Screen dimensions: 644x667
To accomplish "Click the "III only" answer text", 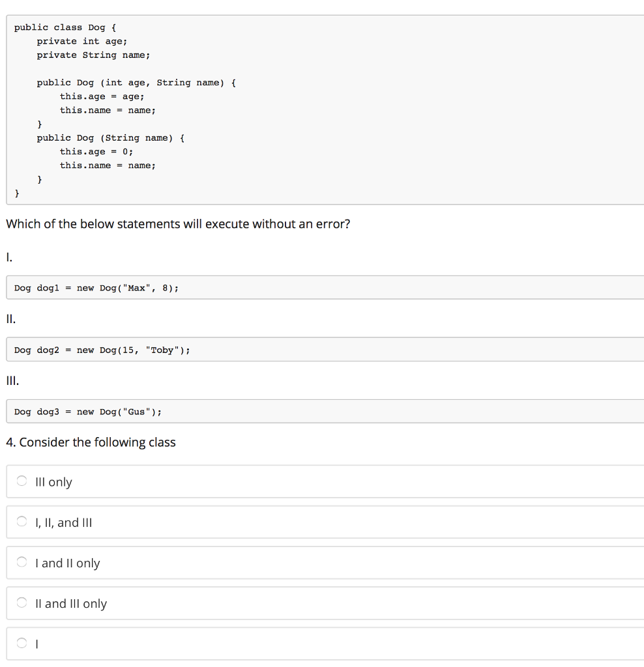I will 53,482.
